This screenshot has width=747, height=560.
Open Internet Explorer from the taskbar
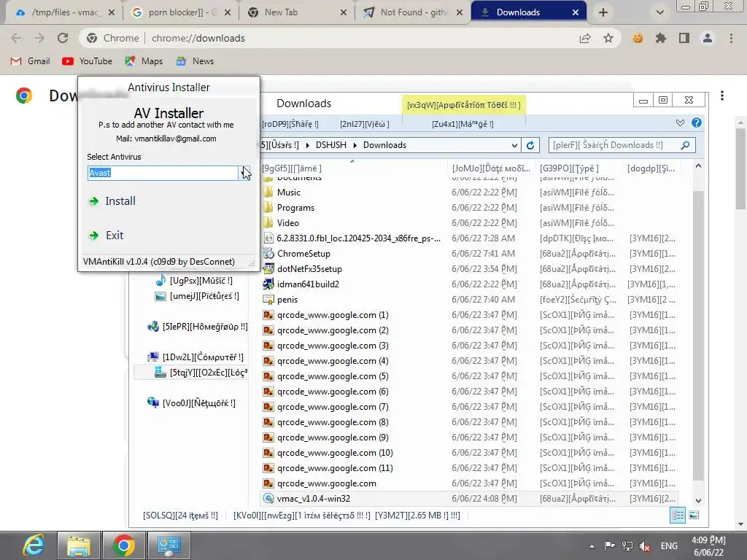tap(34, 545)
